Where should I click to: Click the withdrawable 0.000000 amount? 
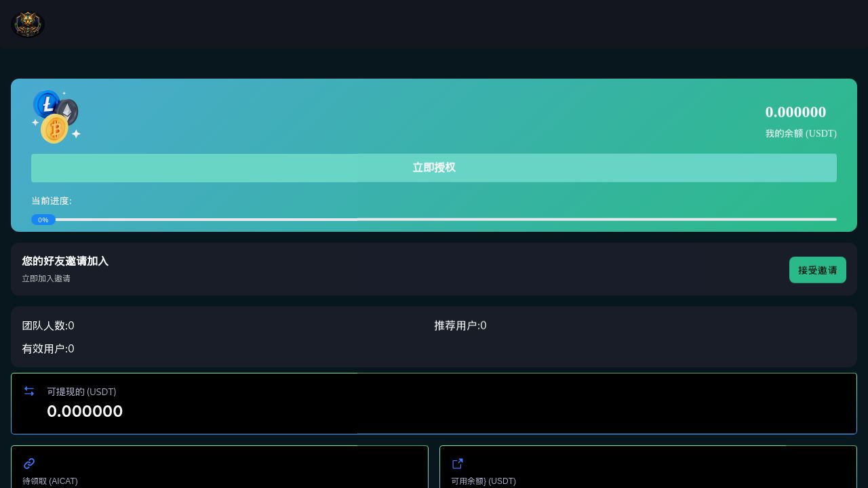pyautogui.click(x=85, y=411)
